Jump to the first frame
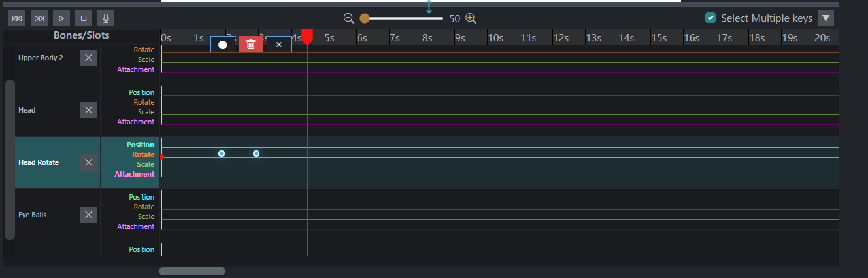 (x=17, y=18)
